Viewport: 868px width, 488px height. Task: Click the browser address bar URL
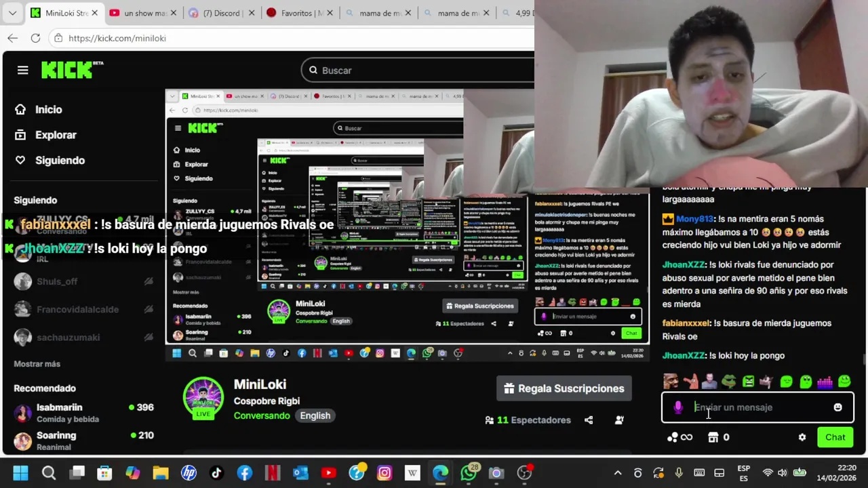pos(117,38)
